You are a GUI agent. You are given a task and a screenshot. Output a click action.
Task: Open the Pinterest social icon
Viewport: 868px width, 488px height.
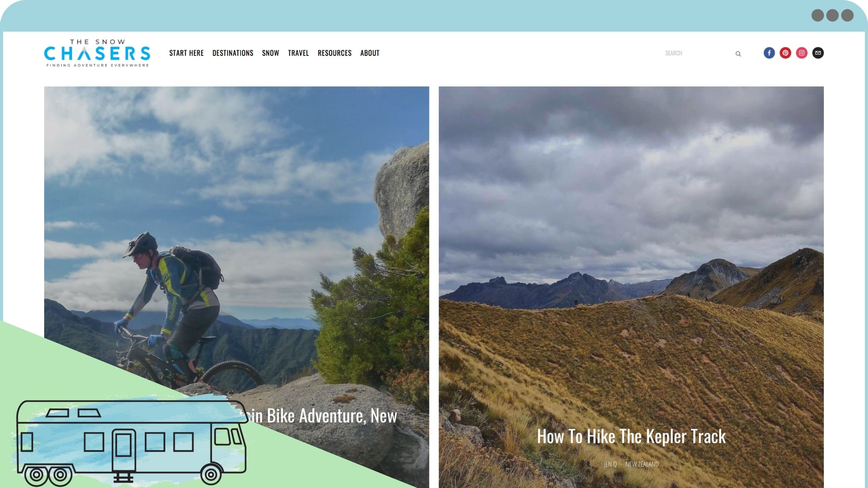click(785, 53)
